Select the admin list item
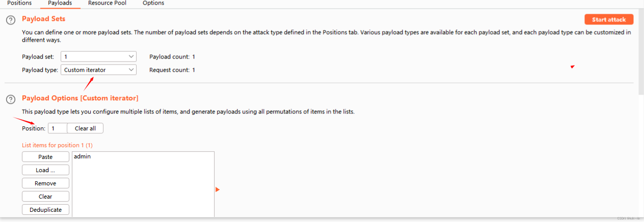The height and width of the screenshot is (222, 644). point(83,157)
